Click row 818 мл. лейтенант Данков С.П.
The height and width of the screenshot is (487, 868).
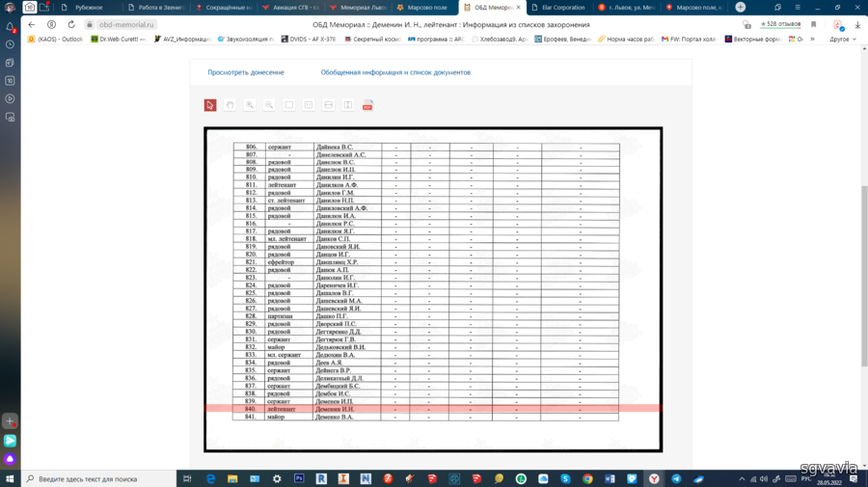[x=426, y=239]
